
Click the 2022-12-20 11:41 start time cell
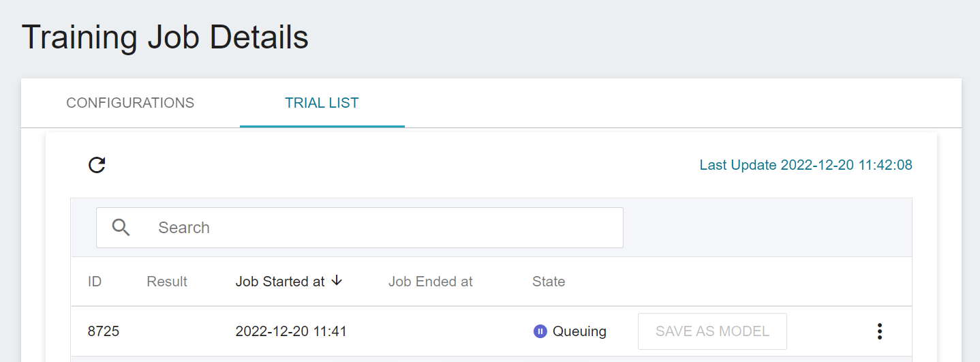291,331
